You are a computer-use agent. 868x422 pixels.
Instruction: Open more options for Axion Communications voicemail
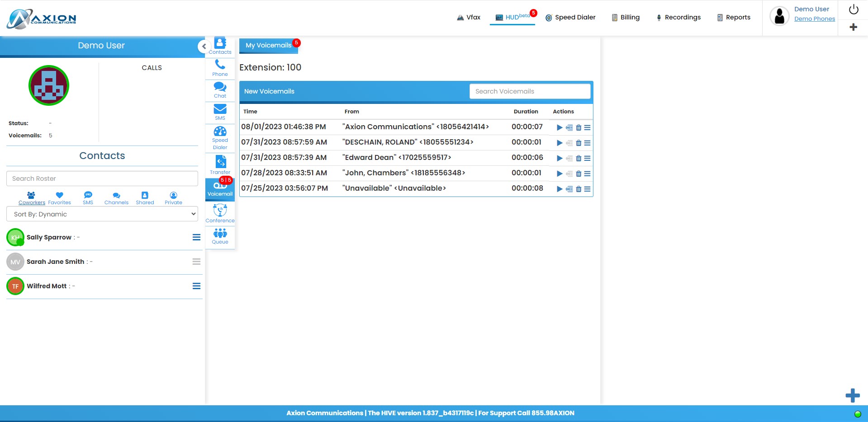[x=587, y=128]
